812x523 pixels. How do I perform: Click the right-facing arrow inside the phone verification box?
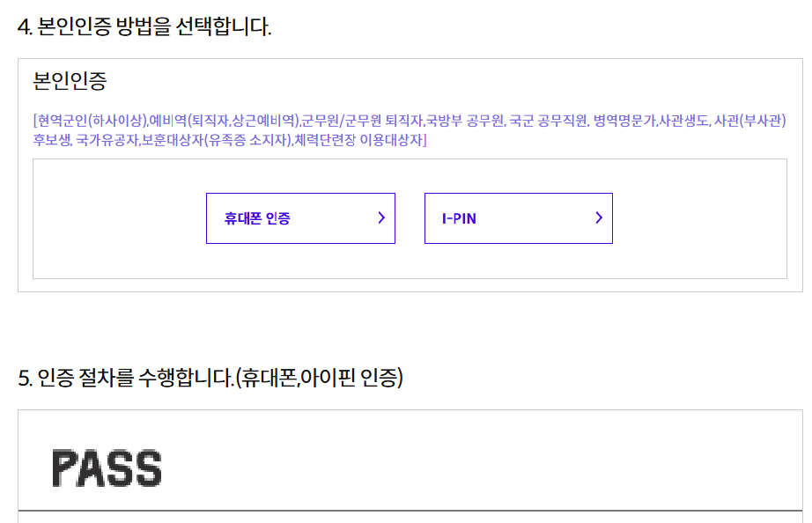[383, 218]
